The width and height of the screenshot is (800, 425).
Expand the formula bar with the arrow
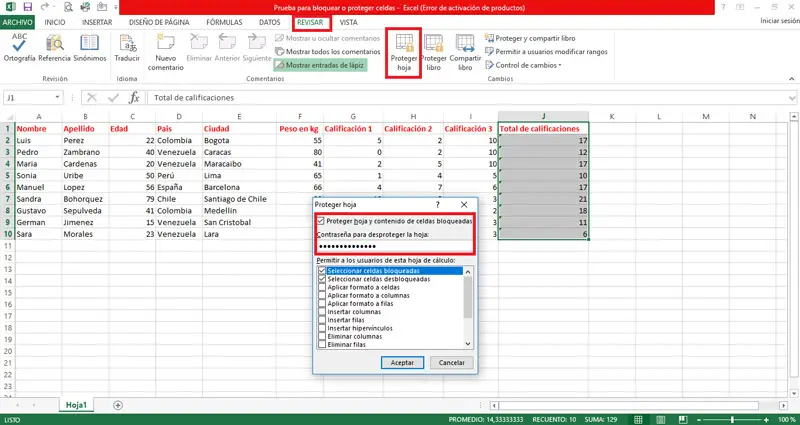pos(792,97)
